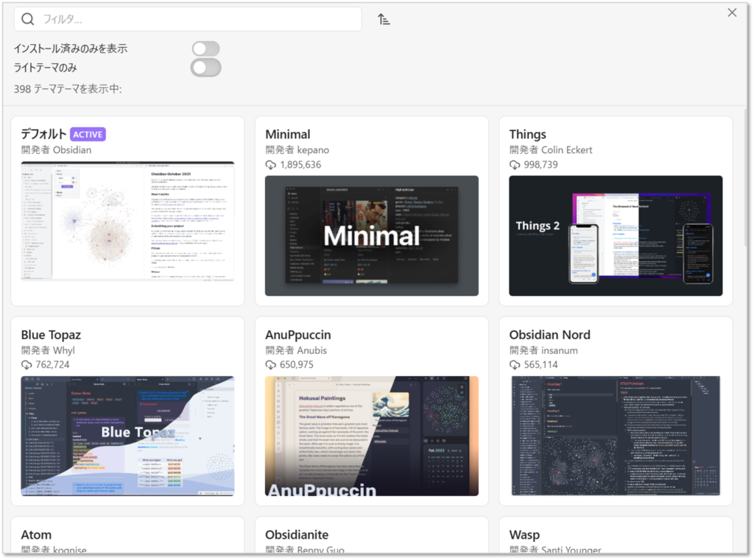
Task: Click download count icon for Things theme
Action: pyautogui.click(x=515, y=165)
